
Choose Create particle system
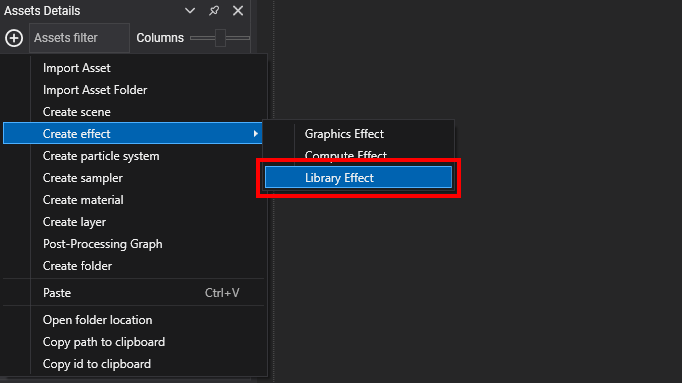pos(134,156)
